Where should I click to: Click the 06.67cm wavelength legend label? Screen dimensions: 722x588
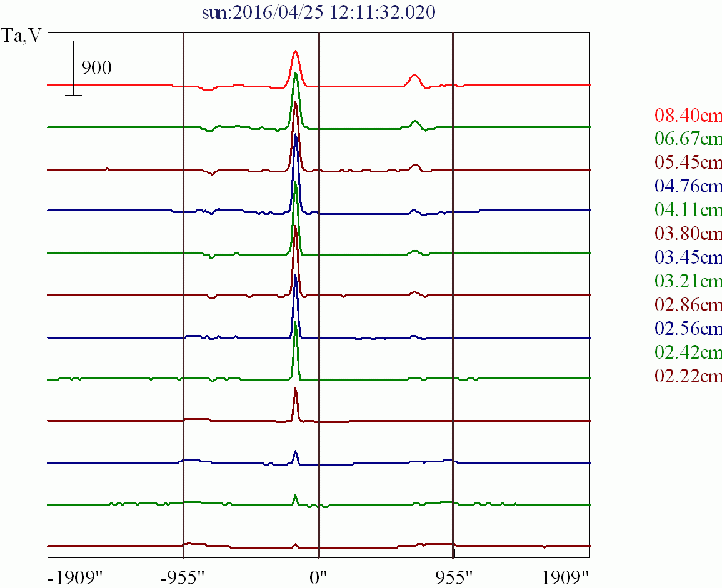688,139
